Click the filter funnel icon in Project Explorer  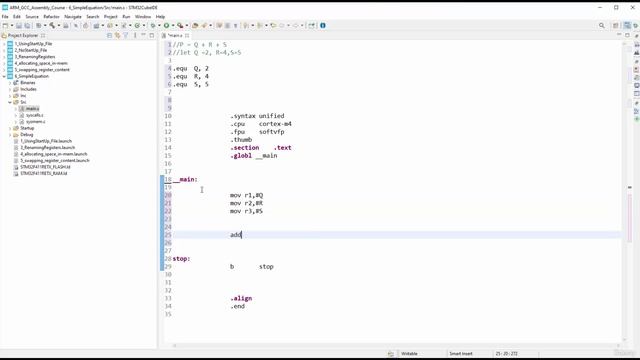(x=126, y=36)
